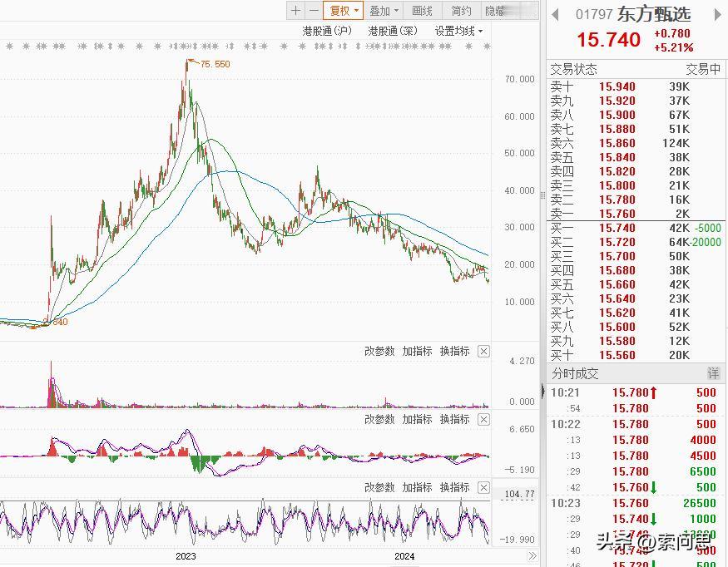Click the 75.550 peak price label

(x=215, y=64)
